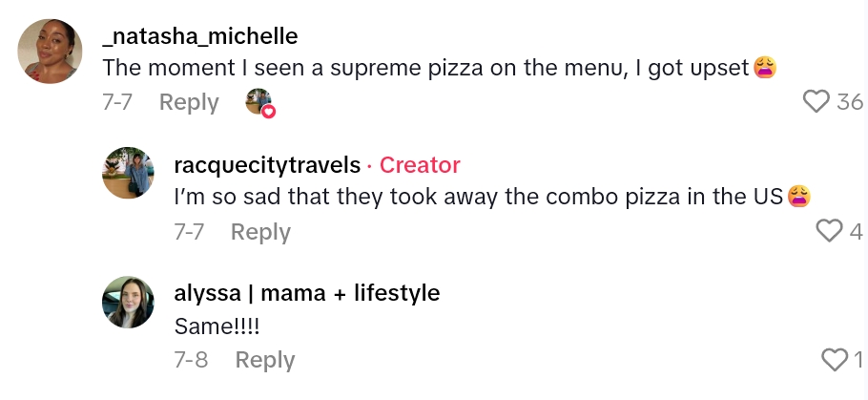Viewport: 868px width, 400px height.
Task: Click racquecitytravels' avatar image
Action: click(128, 173)
